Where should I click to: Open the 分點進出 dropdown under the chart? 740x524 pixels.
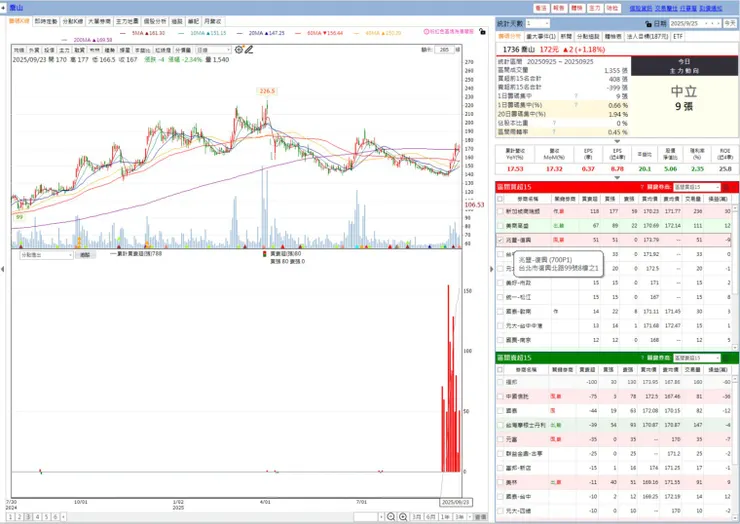point(46,255)
